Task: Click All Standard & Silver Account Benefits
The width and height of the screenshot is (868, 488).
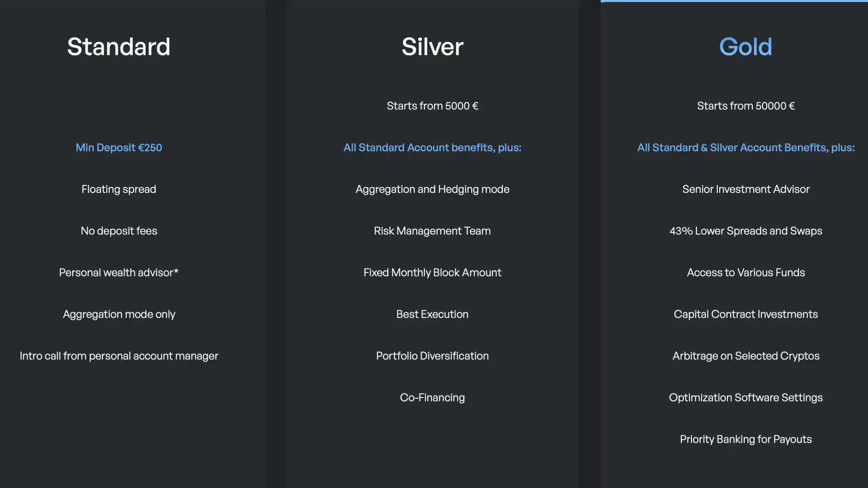Action: 746,148
